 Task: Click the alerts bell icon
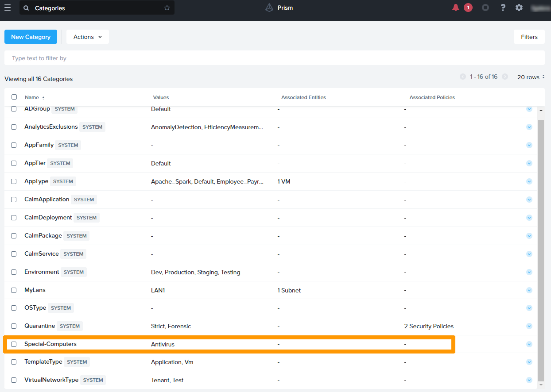point(456,8)
